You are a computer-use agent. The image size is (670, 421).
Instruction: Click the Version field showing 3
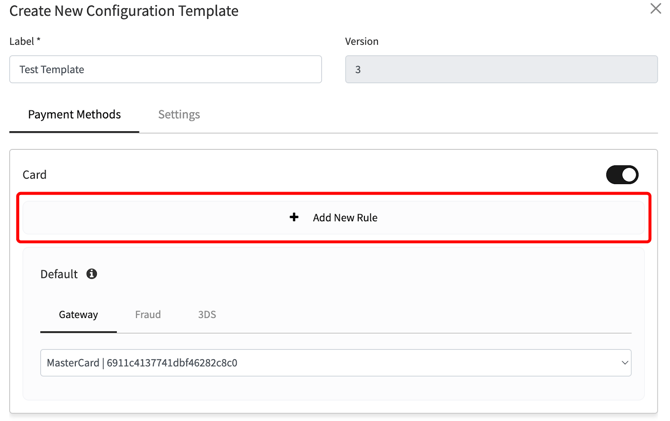click(x=501, y=69)
